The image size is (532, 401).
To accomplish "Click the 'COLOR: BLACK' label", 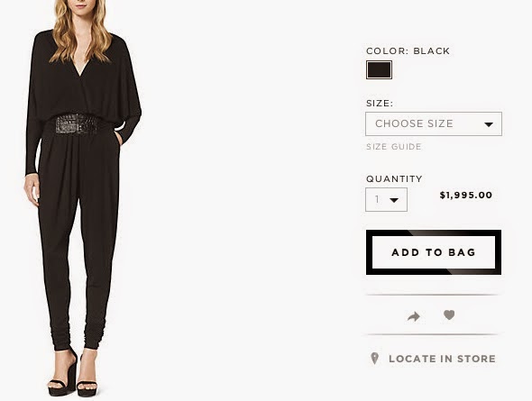I will (x=408, y=50).
